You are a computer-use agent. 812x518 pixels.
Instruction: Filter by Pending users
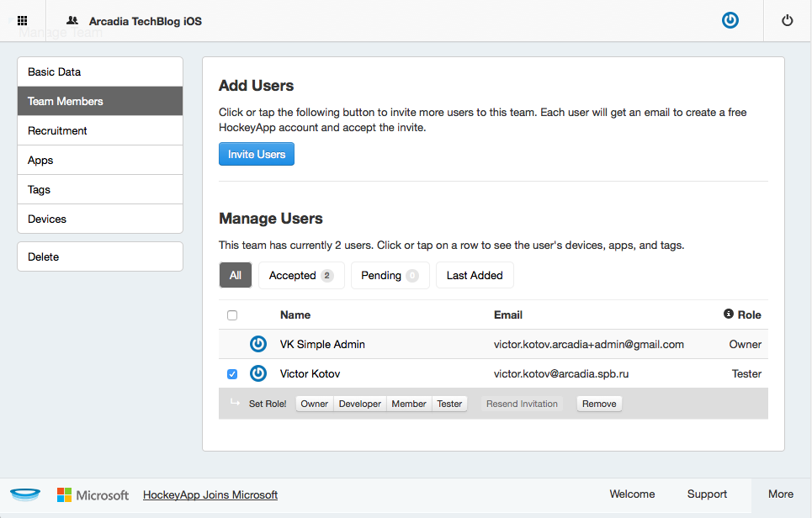tap(390, 275)
